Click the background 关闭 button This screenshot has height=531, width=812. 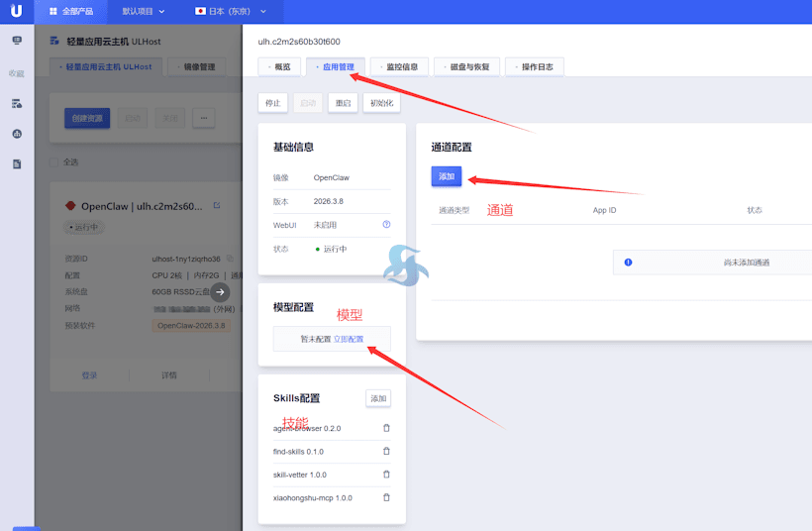click(x=170, y=118)
